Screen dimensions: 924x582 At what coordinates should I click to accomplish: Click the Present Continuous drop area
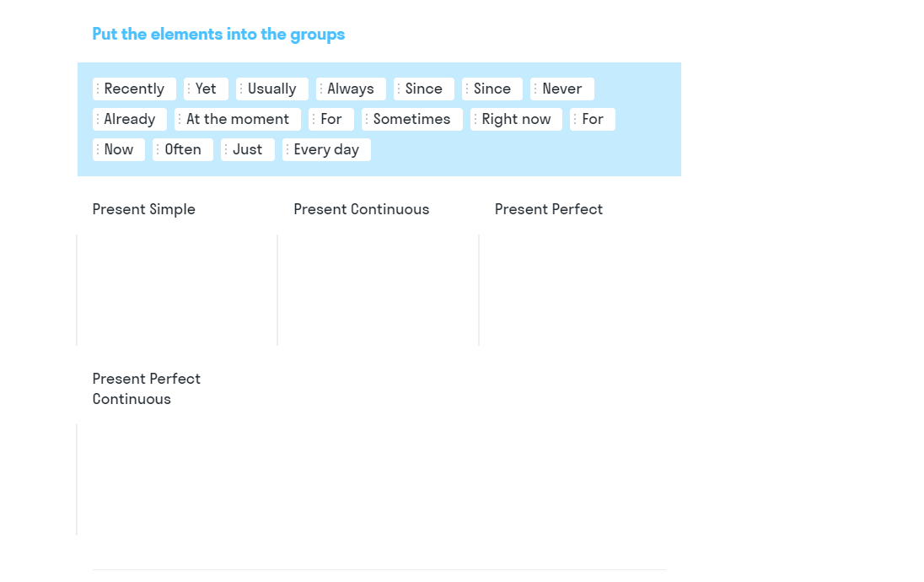[378, 290]
